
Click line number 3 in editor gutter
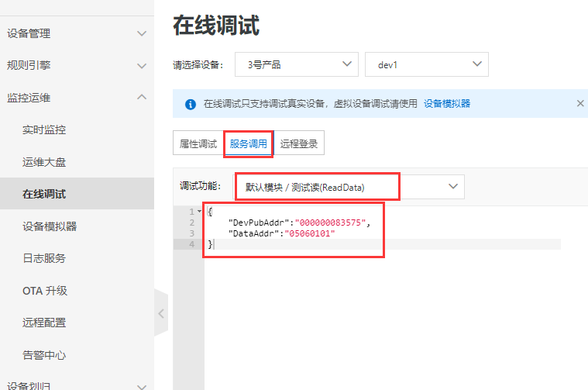point(192,233)
